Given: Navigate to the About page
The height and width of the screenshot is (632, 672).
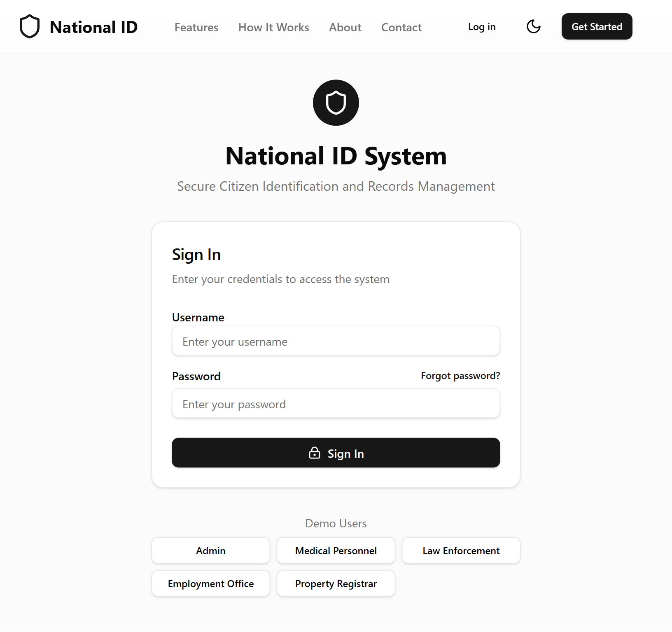Looking at the screenshot, I should pyautogui.click(x=345, y=27).
